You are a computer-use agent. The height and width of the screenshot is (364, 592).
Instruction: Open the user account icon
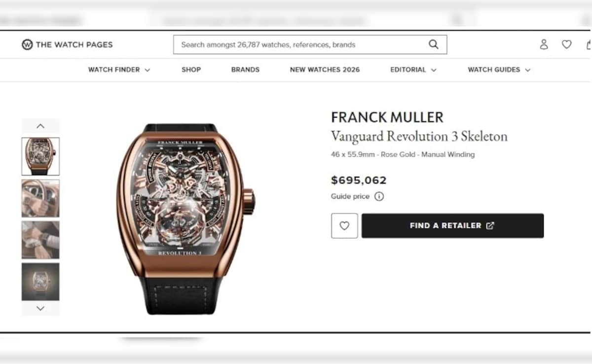(x=544, y=44)
